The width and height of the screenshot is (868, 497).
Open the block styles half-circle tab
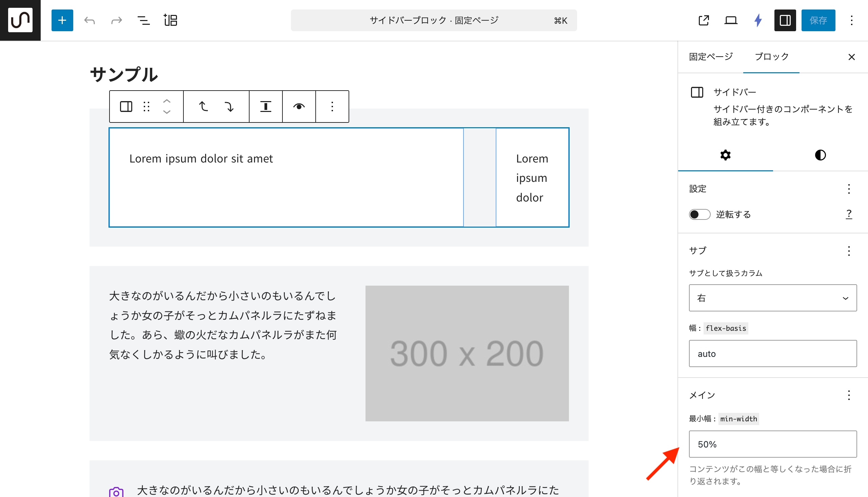tap(820, 155)
